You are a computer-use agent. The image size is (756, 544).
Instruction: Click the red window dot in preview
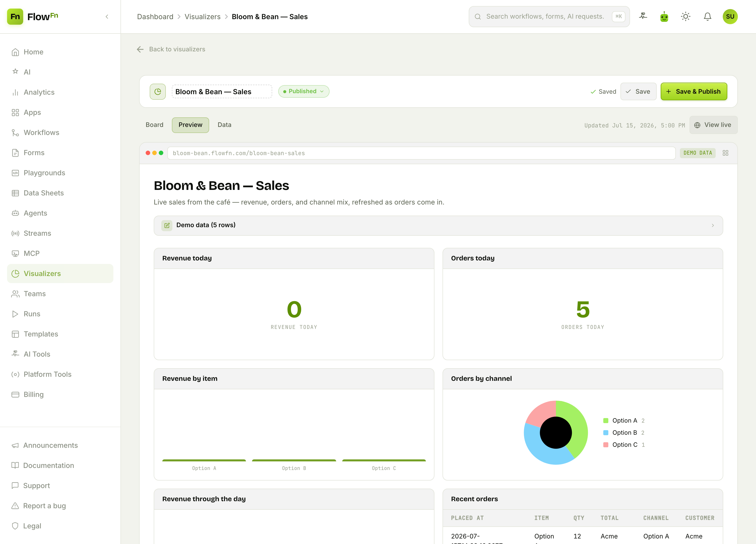tap(148, 153)
